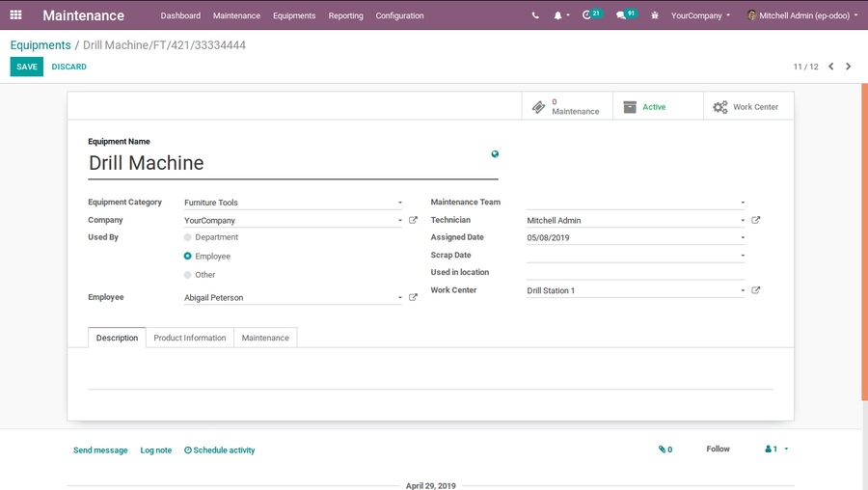Expand Work Center field dropdown

click(x=743, y=290)
